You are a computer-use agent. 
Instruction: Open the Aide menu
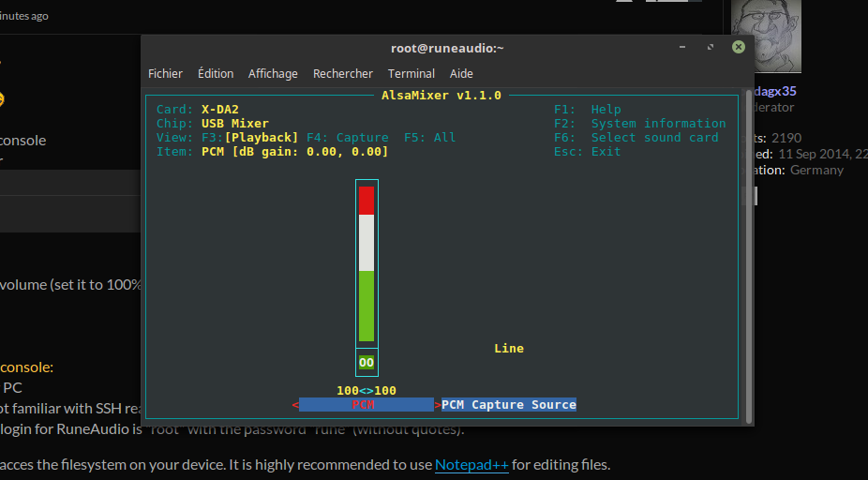pos(461,74)
